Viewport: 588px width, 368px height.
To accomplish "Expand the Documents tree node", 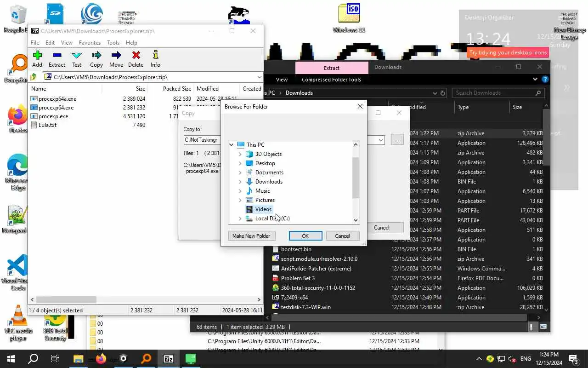I will pos(240,172).
